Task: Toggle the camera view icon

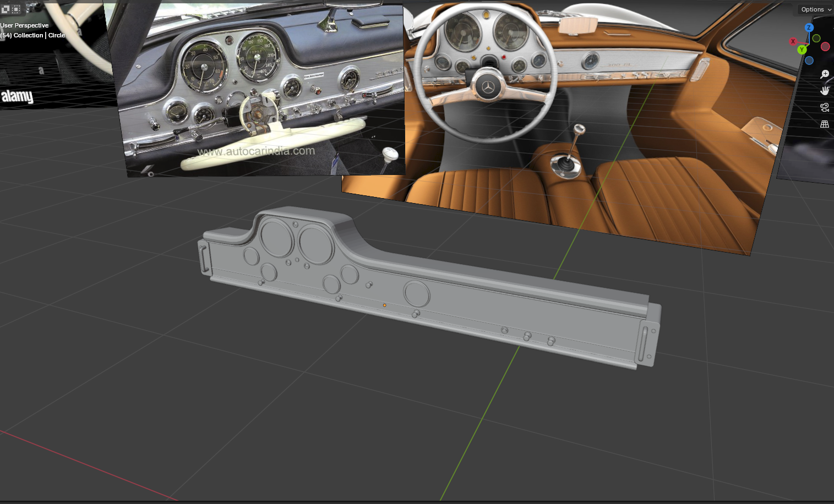Action: click(x=825, y=107)
